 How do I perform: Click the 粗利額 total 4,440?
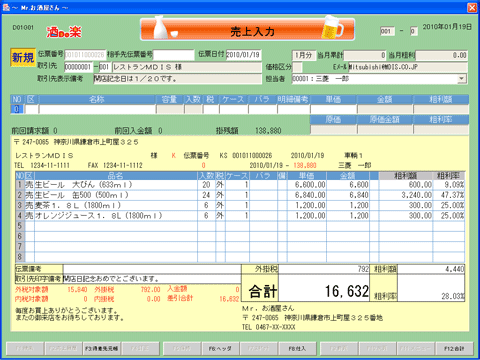tap(431, 269)
